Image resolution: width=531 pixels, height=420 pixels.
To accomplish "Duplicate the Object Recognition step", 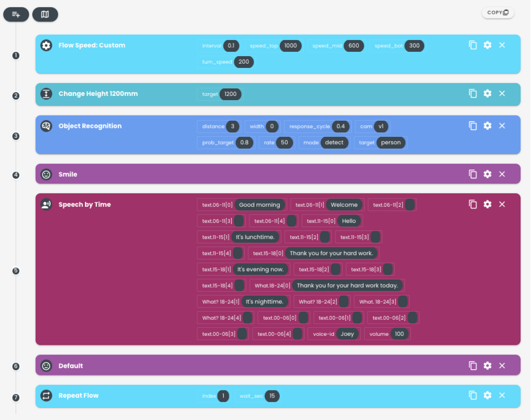I will click(x=473, y=125).
